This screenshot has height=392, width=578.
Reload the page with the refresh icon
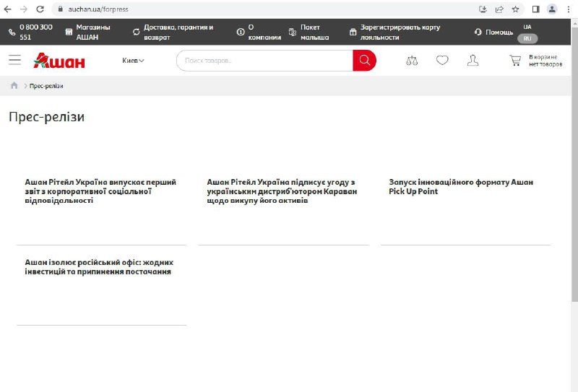pyautogui.click(x=40, y=9)
